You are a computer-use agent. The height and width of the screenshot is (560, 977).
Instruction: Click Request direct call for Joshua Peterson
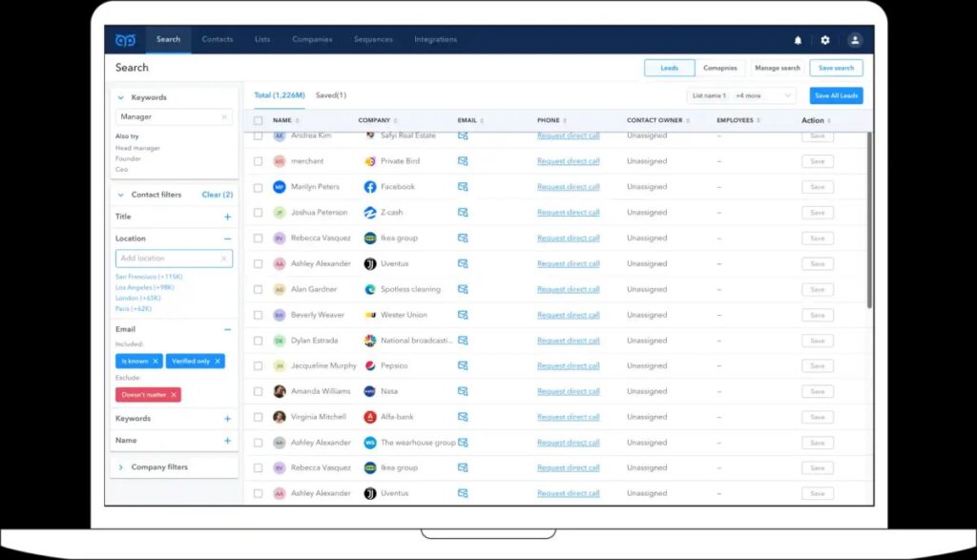(x=570, y=212)
